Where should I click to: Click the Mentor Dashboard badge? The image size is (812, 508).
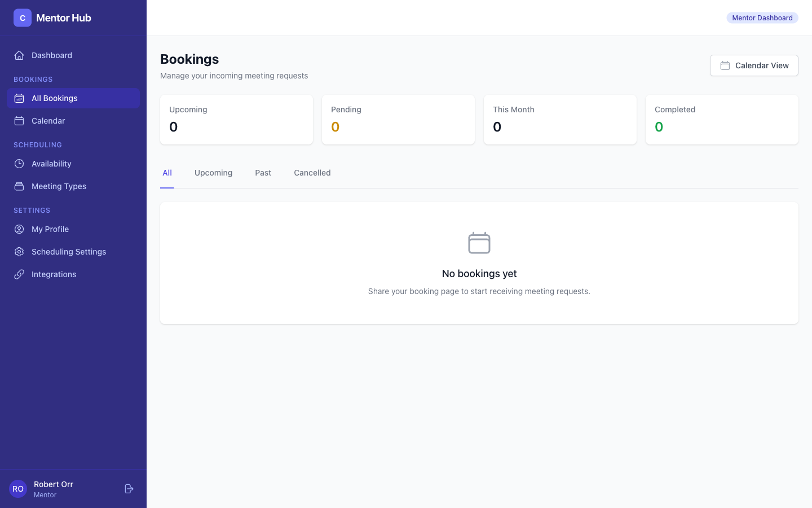762,17
